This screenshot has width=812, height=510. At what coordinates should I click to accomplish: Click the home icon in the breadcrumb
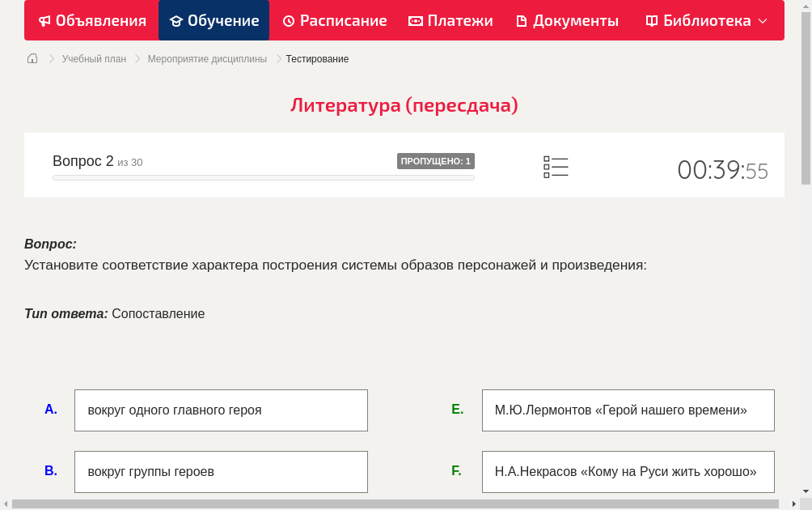pos(32,58)
